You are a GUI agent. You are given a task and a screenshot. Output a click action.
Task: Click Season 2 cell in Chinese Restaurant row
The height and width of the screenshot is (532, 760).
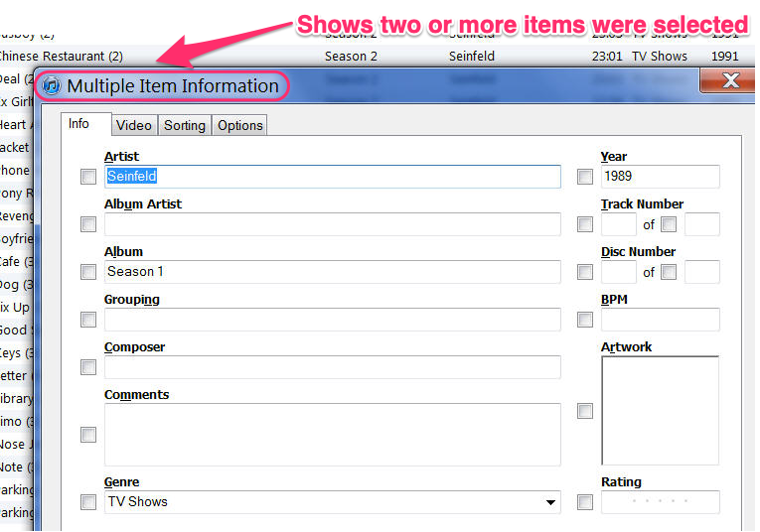coord(351,57)
